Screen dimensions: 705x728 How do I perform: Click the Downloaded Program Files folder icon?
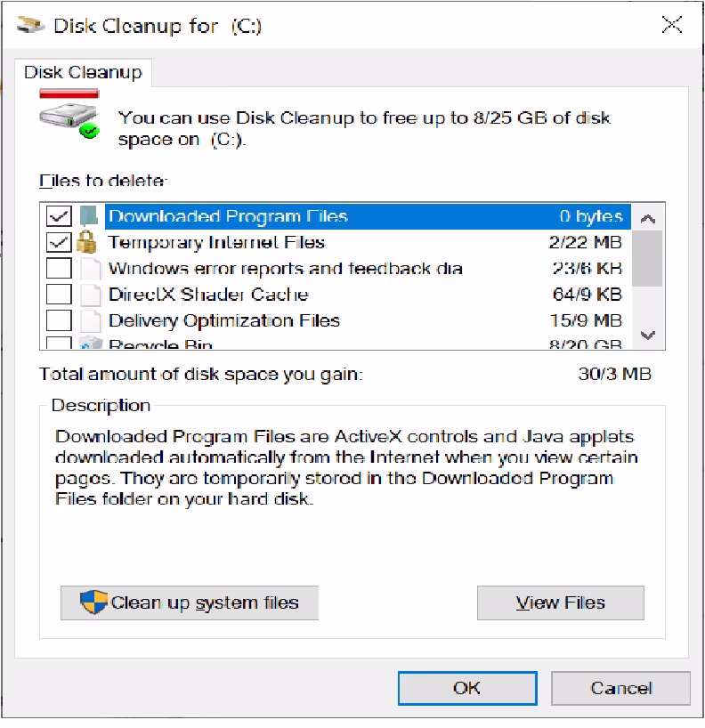click(x=87, y=216)
